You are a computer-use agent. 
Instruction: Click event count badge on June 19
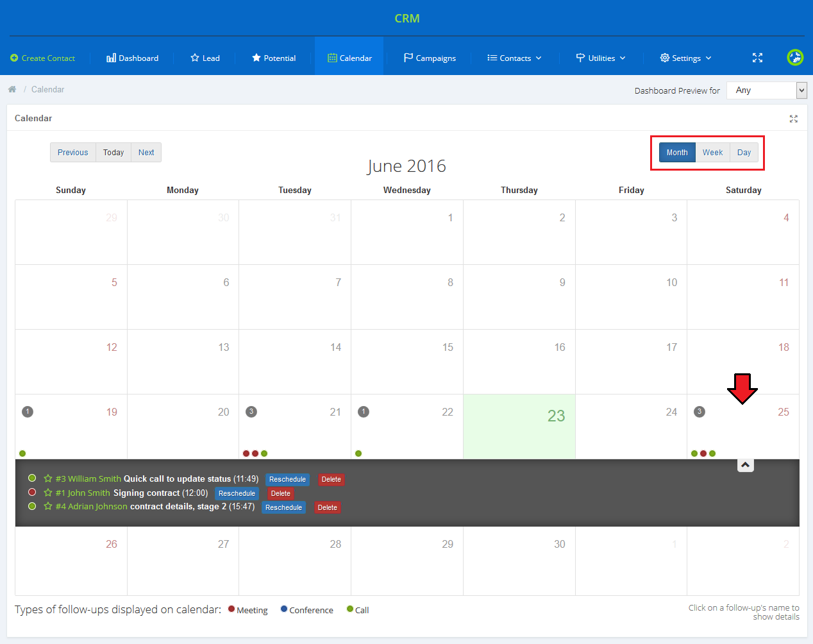tap(28, 412)
